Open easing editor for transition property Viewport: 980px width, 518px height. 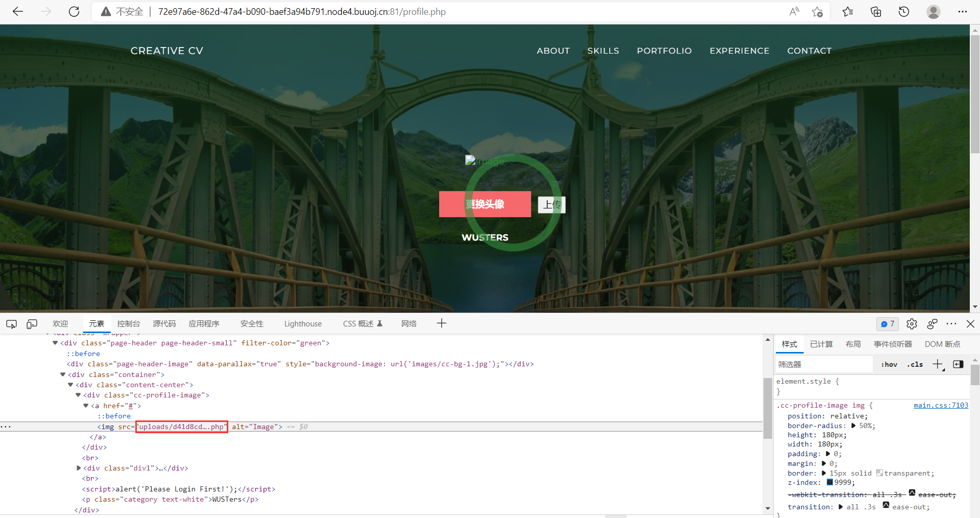click(x=886, y=505)
